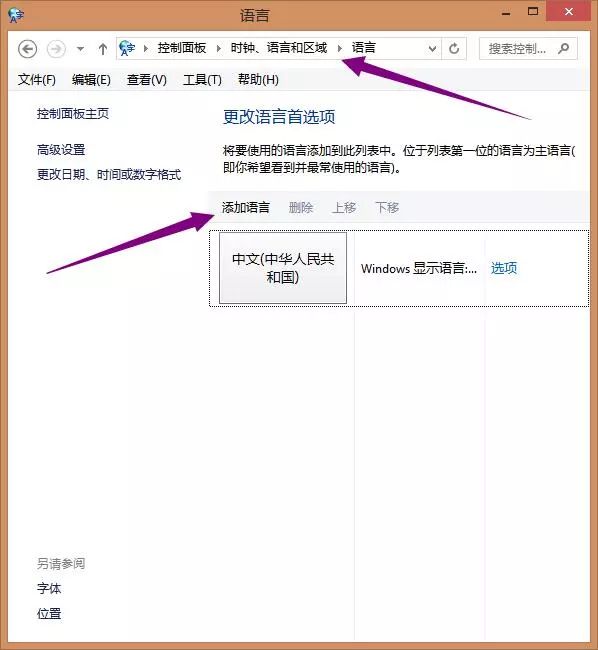Viewport: 598px width, 650px height.
Task: Open the recent locations dropdown arrow
Action: 80,49
